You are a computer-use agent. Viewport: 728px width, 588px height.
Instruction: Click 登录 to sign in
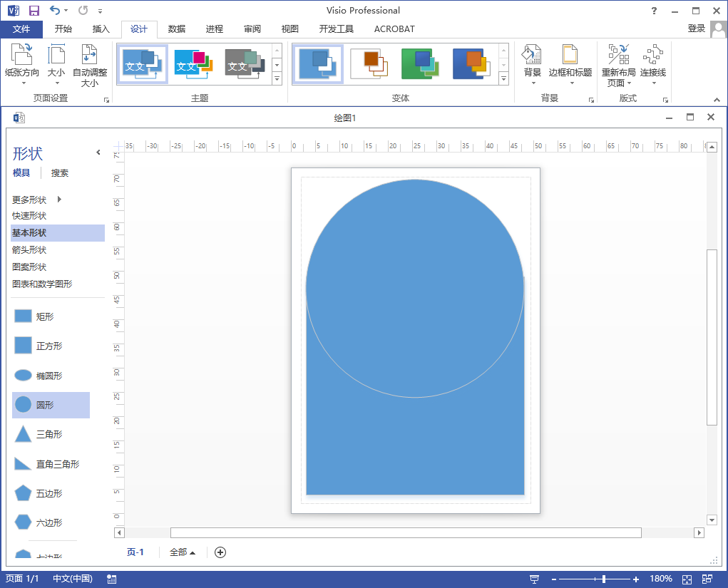696,29
